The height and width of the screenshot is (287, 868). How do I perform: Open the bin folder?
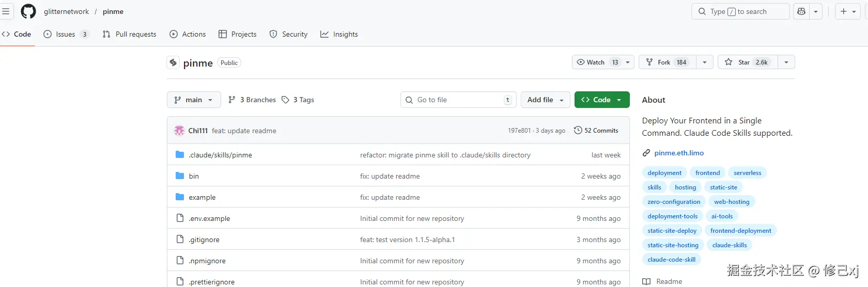(x=194, y=176)
